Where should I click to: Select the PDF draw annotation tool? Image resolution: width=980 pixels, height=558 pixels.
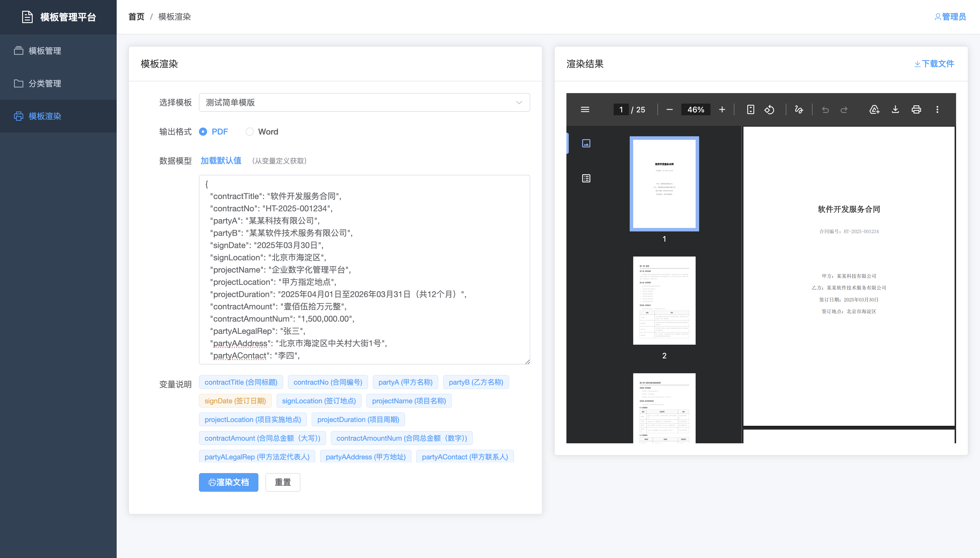tap(799, 110)
